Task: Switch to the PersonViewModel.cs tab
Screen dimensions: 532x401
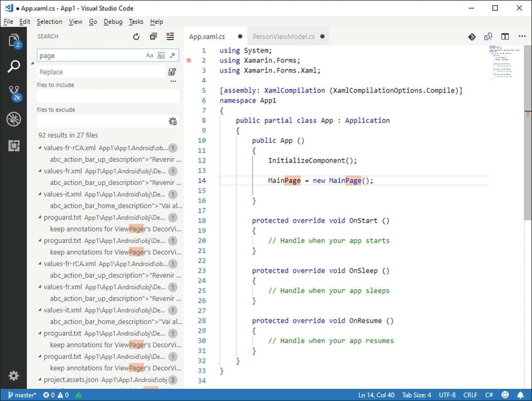Action: [x=283, y=37]
